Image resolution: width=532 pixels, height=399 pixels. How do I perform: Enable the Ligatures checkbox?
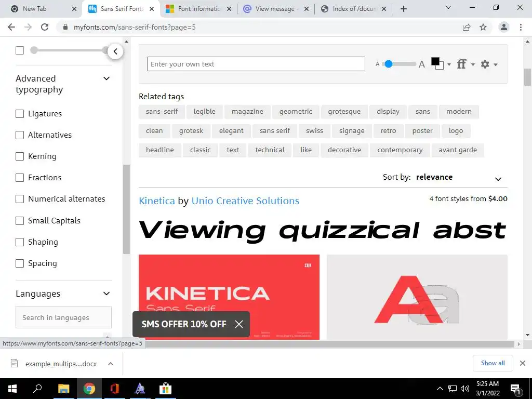coord(20,114)
